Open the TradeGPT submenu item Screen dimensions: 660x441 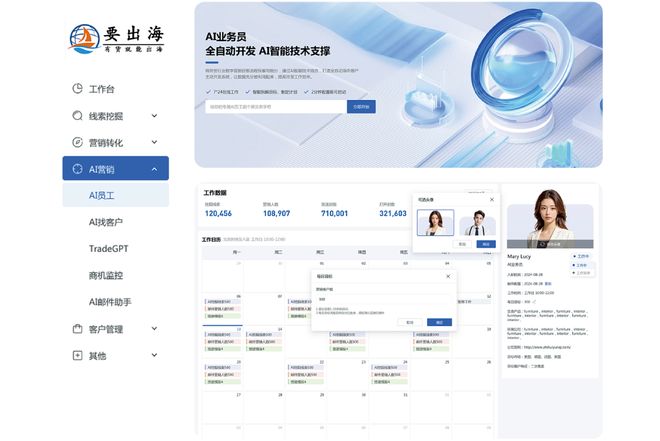coord(109,249)
